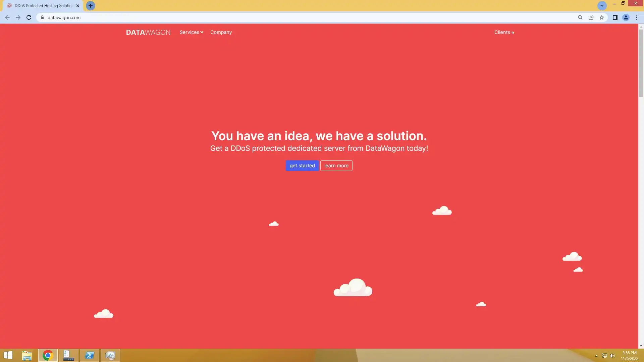This screenshot has height=362, width=644.
Task: Expand the tab search dropdown arrow
Action: (x=602, y=6)
